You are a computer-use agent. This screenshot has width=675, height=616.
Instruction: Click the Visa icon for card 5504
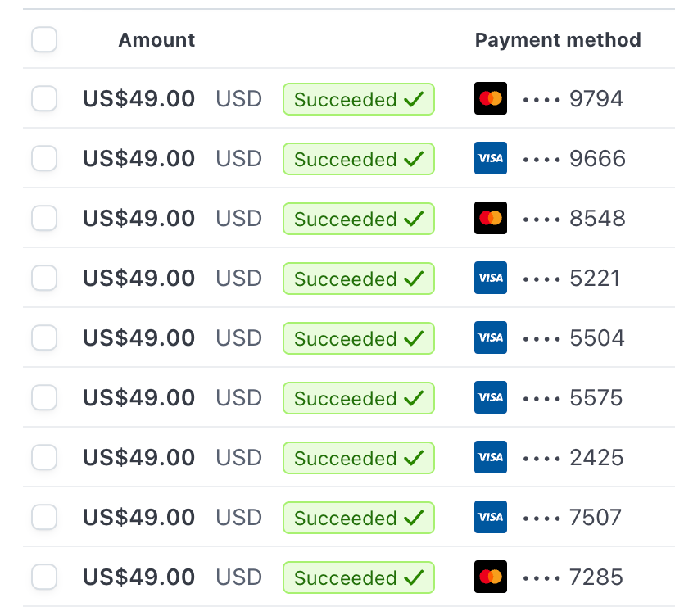[491, 337]
